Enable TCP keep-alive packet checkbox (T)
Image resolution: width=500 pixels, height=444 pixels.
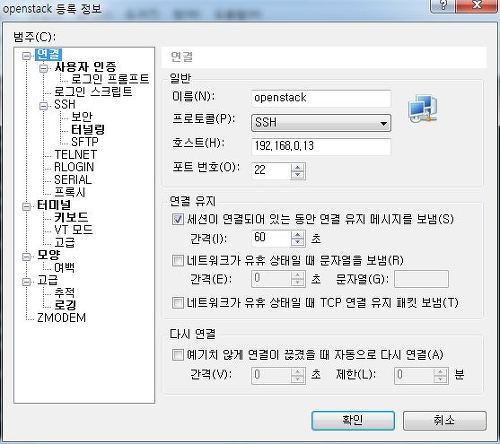pos(178,303)
